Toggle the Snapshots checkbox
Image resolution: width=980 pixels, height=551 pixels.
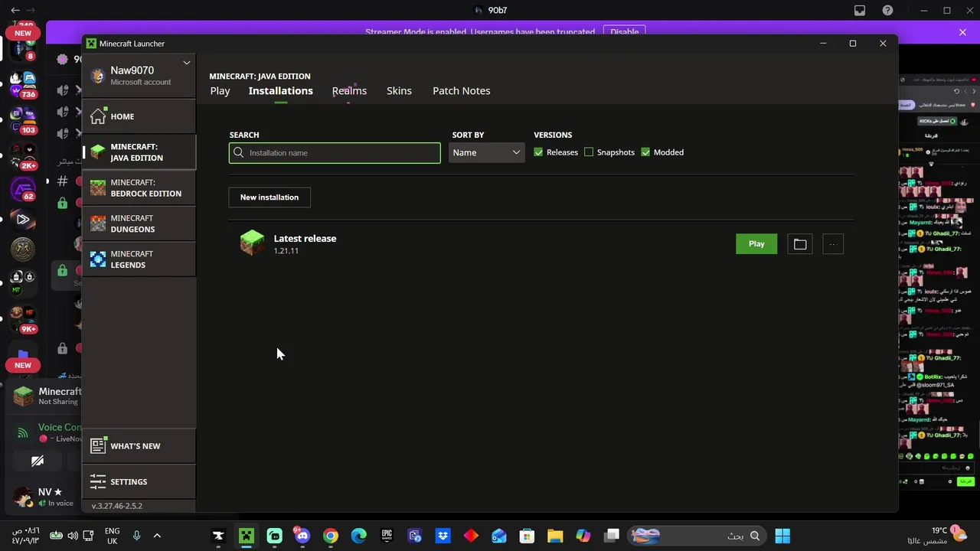tap(589, 152)
